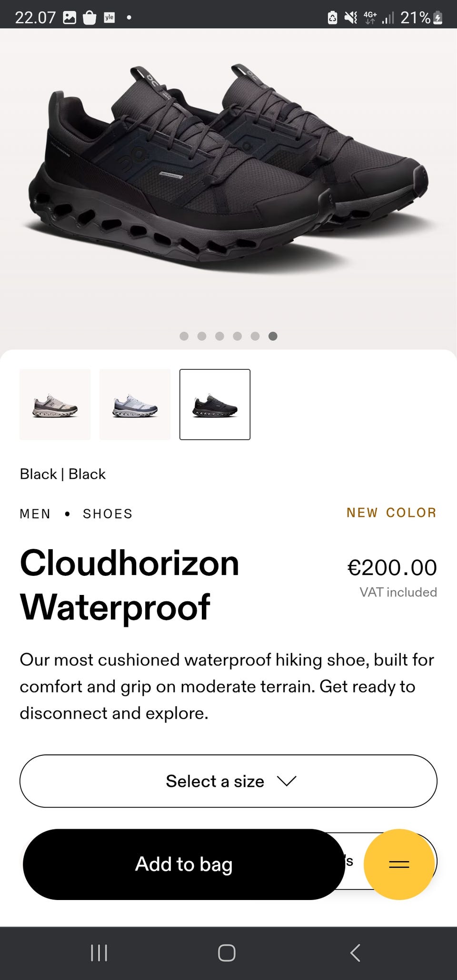457x980 pixels.
Task: Tap the shopping bag status bar icon
Action: pyautogui.click(x=89, y=18)
